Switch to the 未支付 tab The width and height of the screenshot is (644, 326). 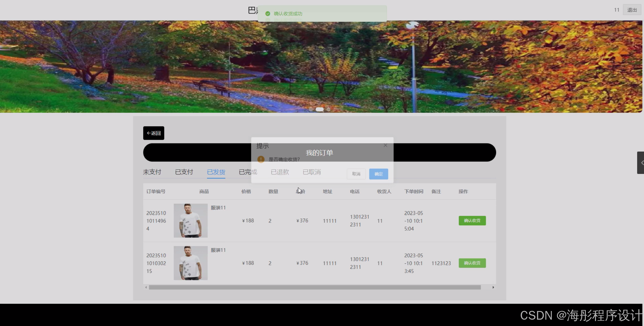click(152, 172)
